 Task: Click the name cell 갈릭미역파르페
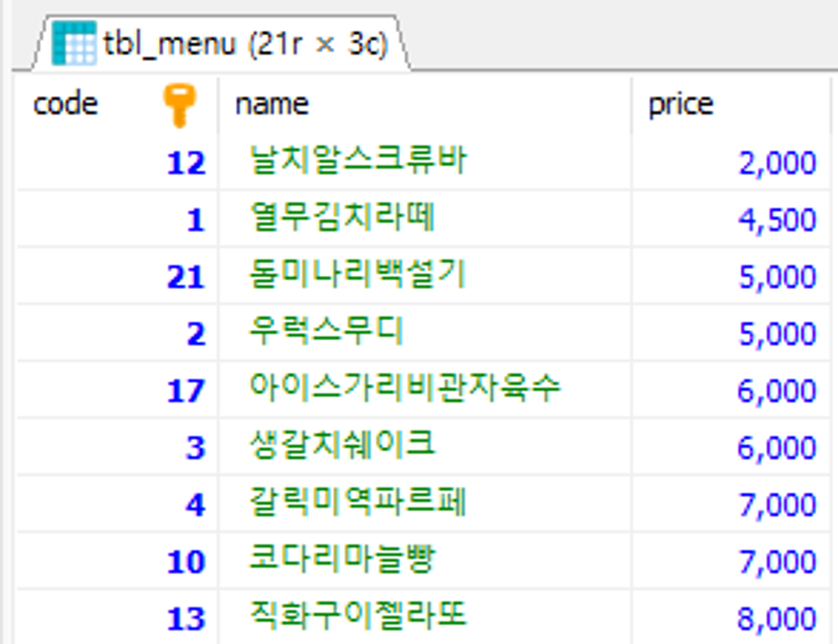click(x=357, y=503)
